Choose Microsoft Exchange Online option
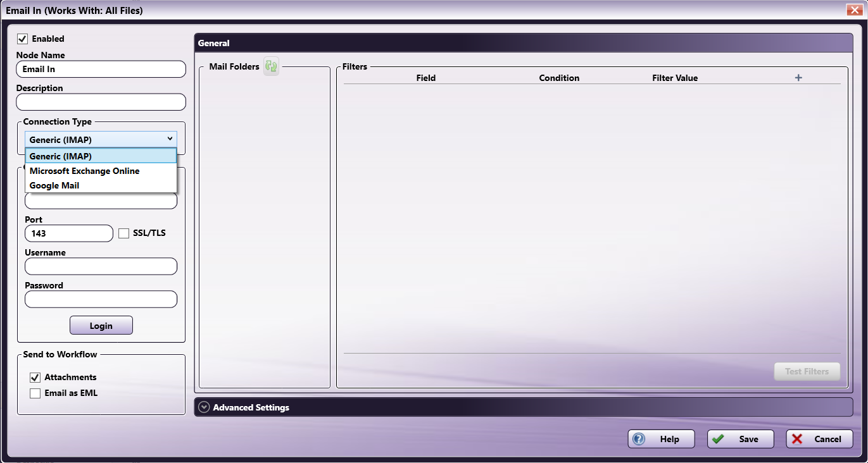The width and height of the screenshot is (868, 463). (x=101, y=171)
